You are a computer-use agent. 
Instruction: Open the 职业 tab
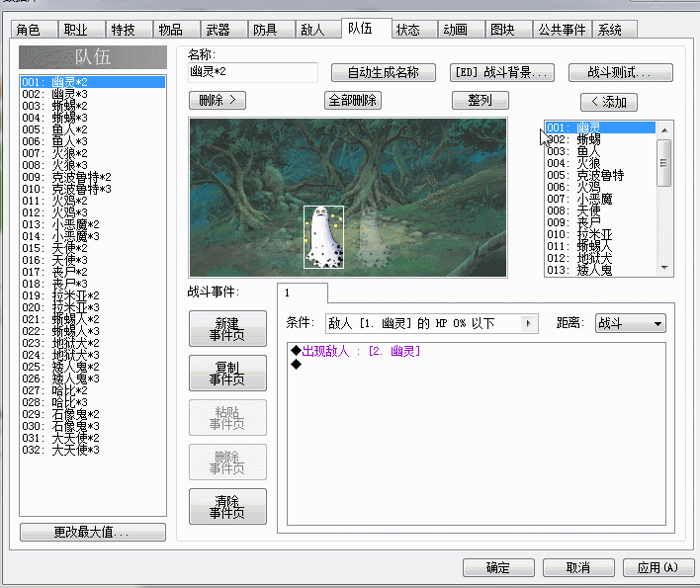[82, 30]
